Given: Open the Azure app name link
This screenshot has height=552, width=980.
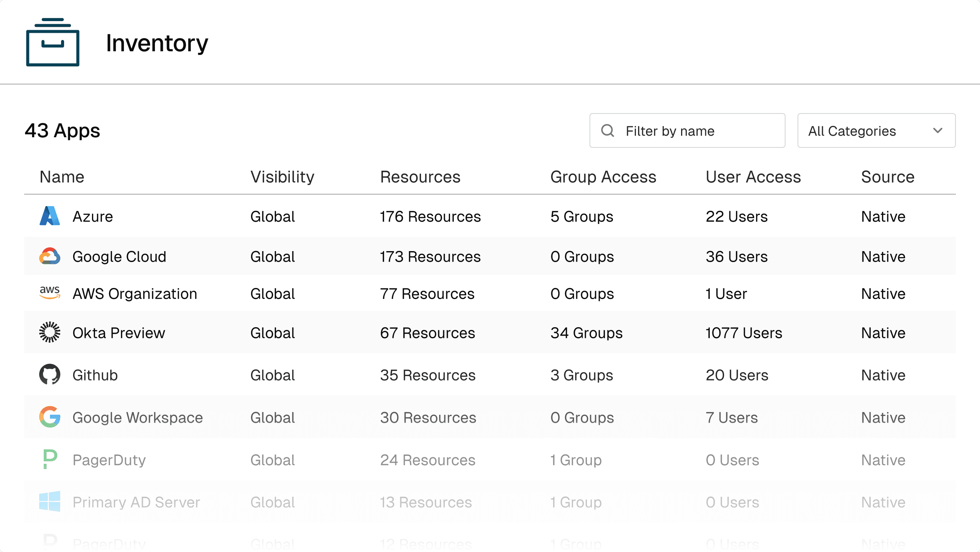Looking at the screenshot, I should [x=92, y=216].
